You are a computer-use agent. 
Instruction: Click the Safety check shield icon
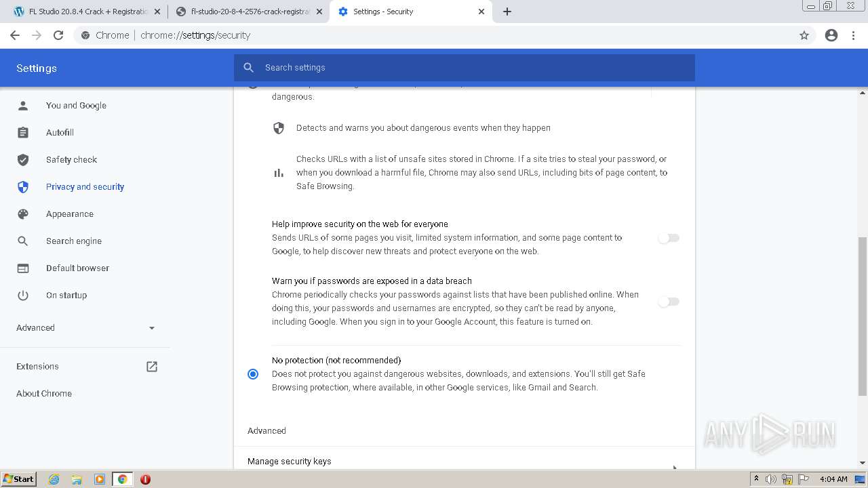pyautogui.click(x=23, y=160)
